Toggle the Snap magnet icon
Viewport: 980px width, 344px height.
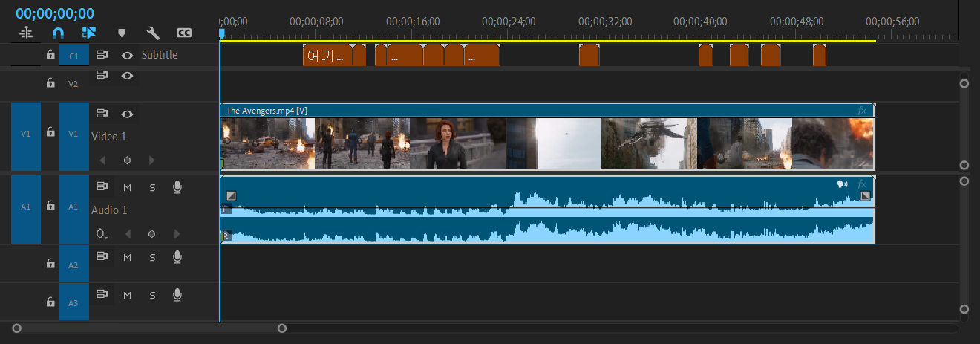point(58,33)
